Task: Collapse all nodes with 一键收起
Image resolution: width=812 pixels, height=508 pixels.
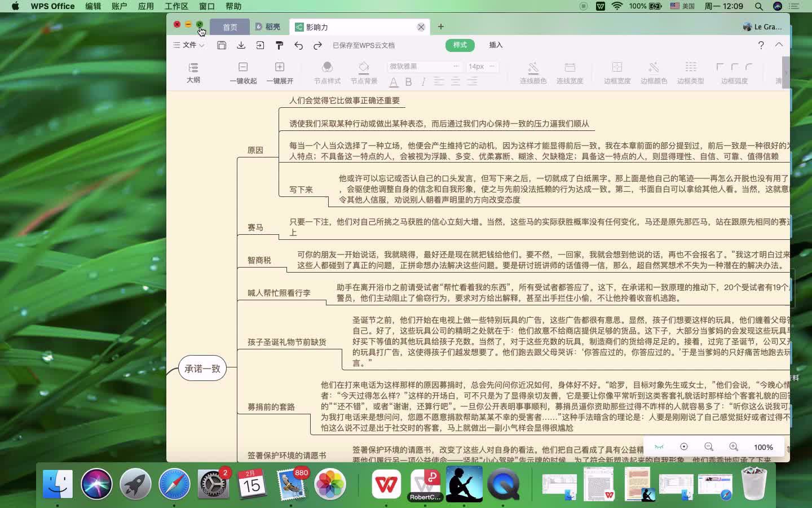Action: click(243, 73)
